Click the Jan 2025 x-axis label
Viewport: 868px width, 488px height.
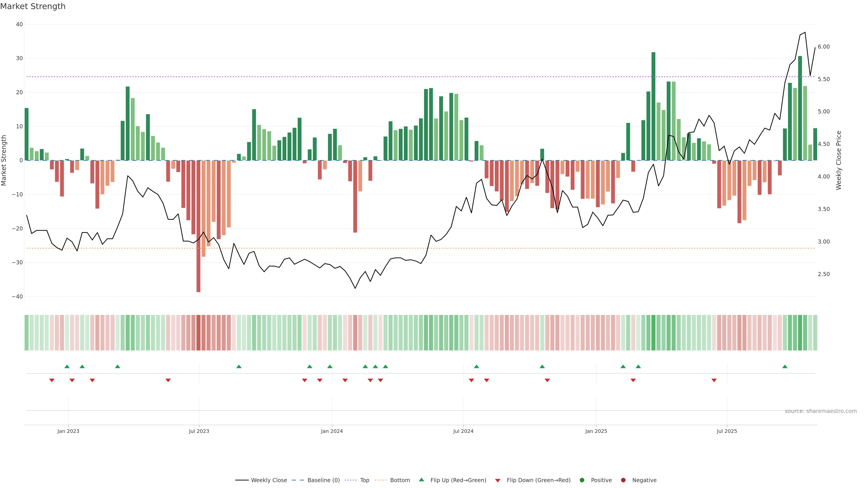point(596,431)
